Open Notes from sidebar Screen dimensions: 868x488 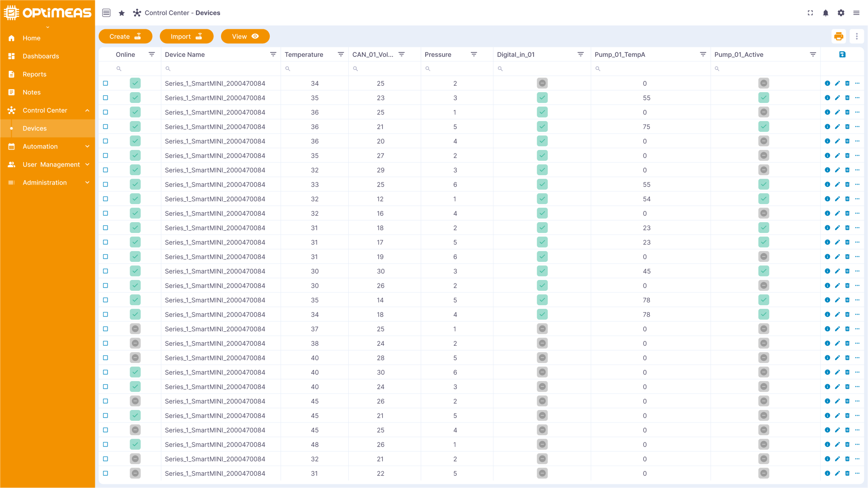(x=47, y=93)
